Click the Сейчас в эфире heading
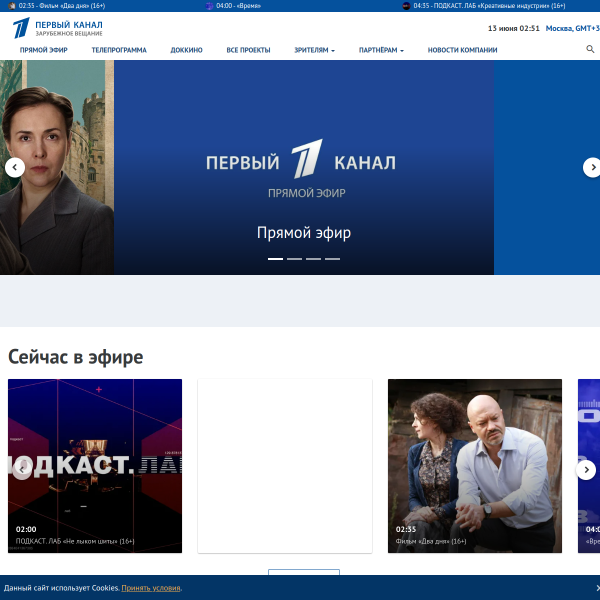 point(75,357)
